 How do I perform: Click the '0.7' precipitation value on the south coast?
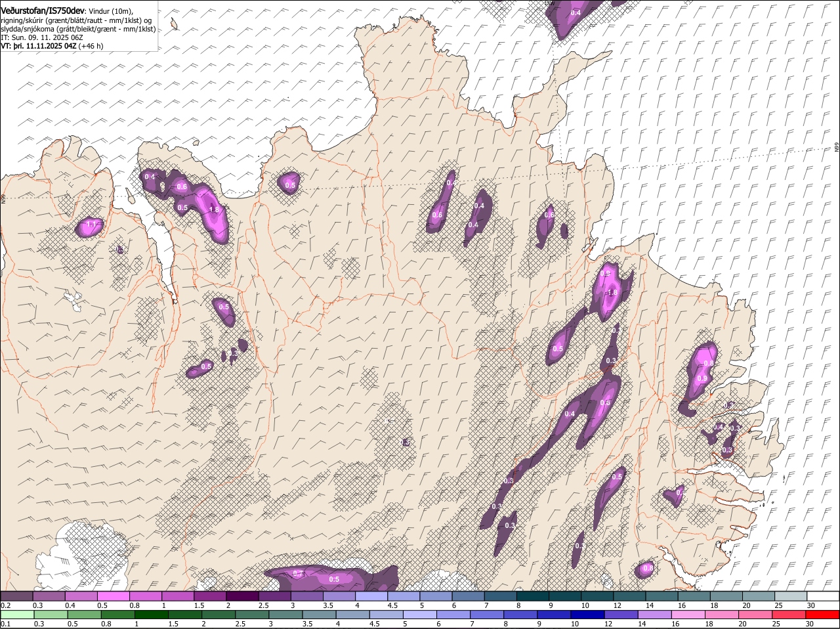[x=298, y=574]
